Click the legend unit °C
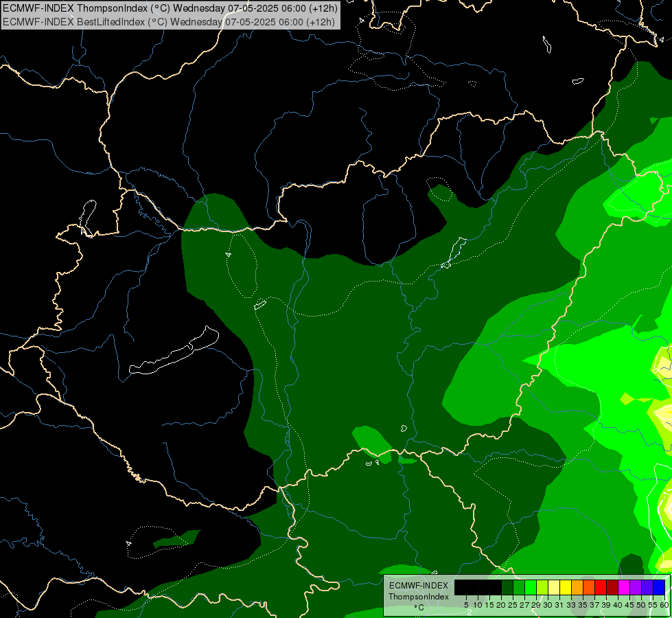This screenshot has height=618, width=672. click(419, 607)
